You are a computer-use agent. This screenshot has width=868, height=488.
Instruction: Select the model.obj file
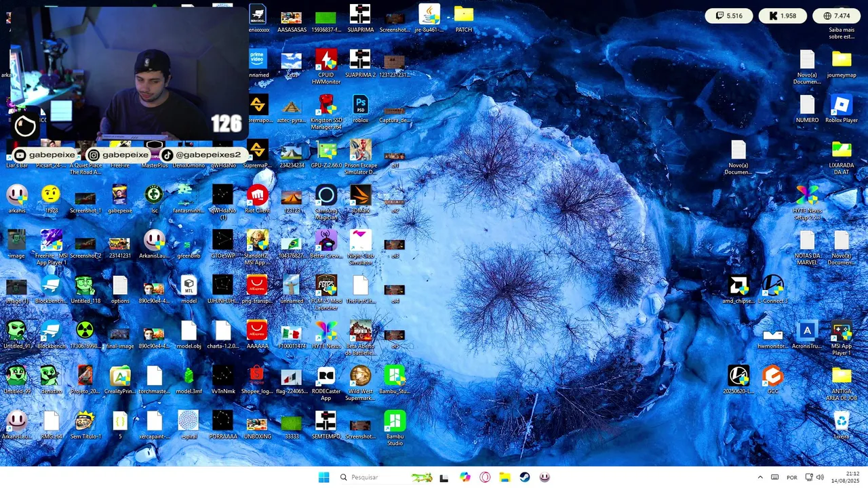pyautogui.click(x=189, y=335)
